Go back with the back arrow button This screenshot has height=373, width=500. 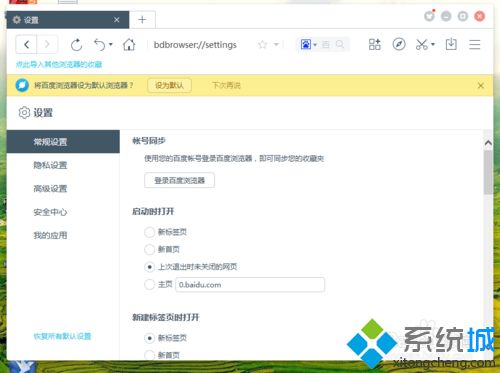(x=26, y=44)
